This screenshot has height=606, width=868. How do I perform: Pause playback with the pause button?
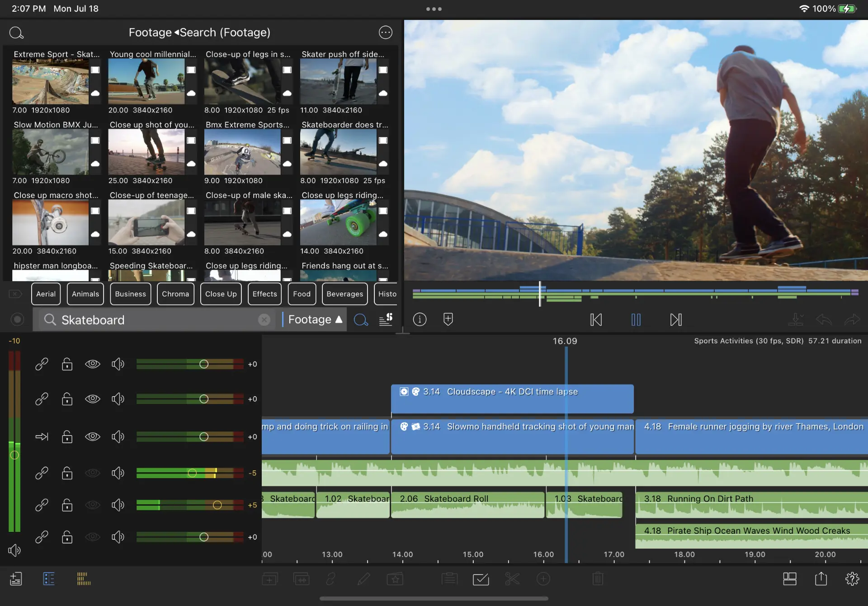click(x=636, y=319)
